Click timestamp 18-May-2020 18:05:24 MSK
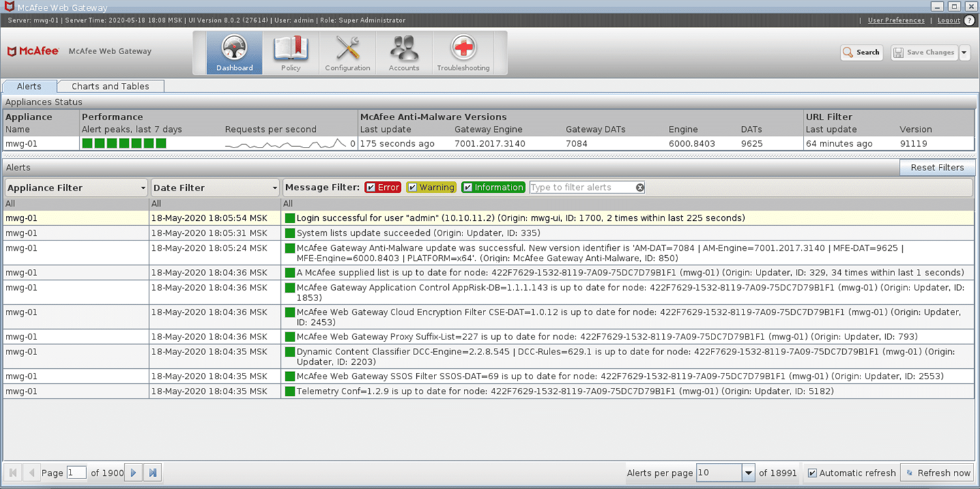 click(209, 248)
